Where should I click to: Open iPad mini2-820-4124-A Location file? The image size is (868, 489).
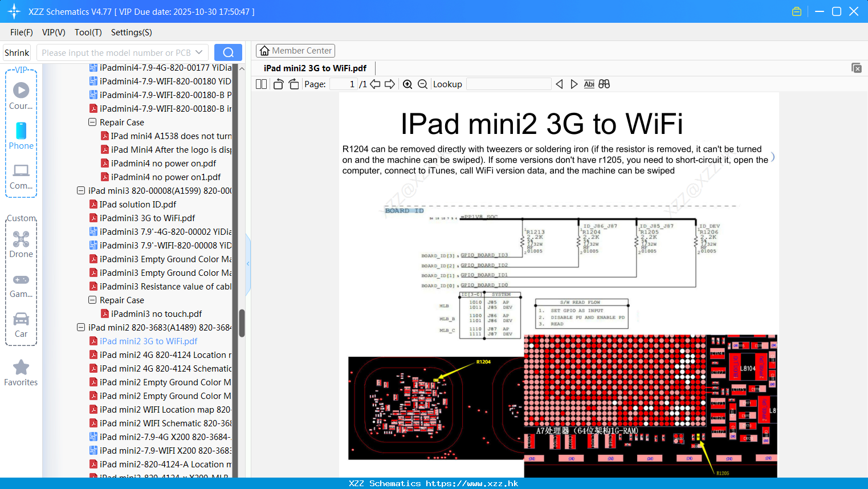[x=165, y=464]
